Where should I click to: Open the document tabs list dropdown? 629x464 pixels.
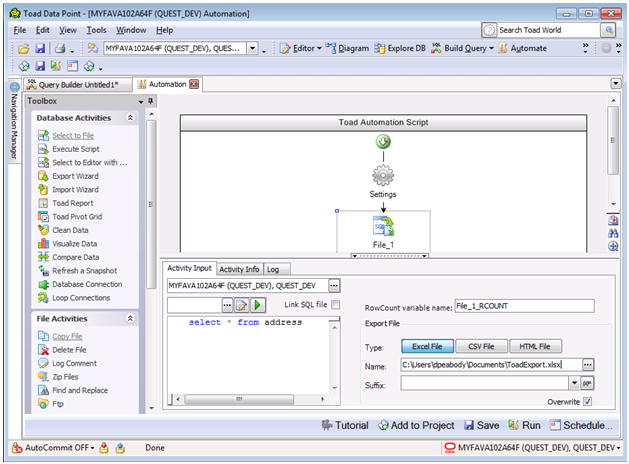616,84
